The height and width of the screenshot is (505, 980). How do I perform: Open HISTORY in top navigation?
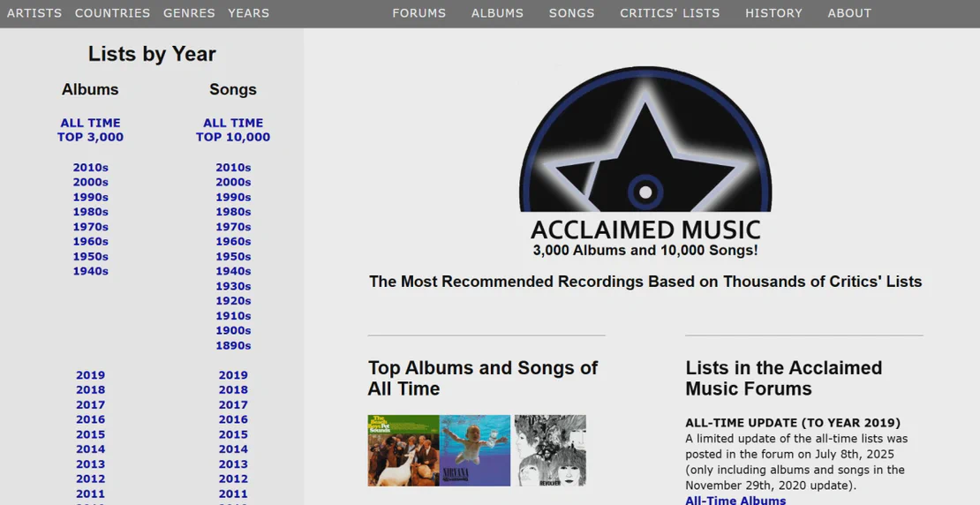(773, 13)
